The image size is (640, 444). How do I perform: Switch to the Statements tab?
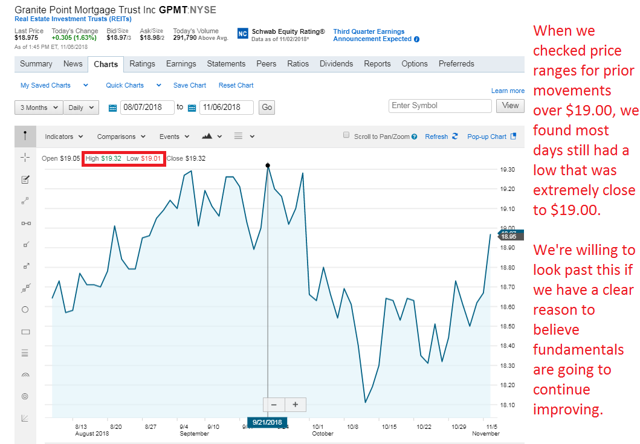pyautogui.click(x=226, y=64)
